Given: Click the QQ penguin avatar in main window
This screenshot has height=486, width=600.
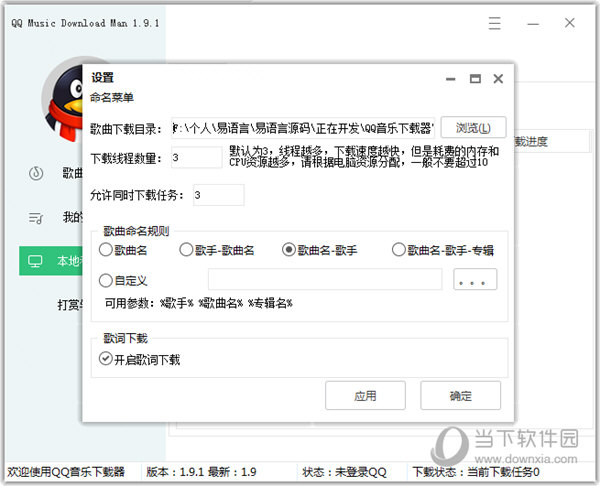Looking at the screenshot, I should (x=63, y=100).
